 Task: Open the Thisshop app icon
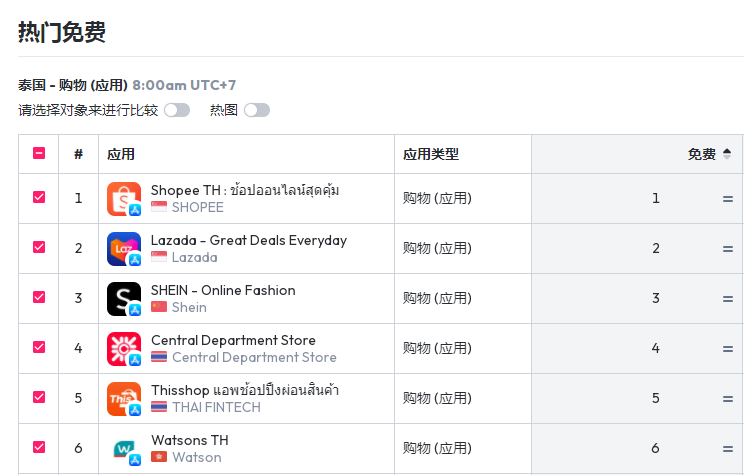click(x=124, y=399)
